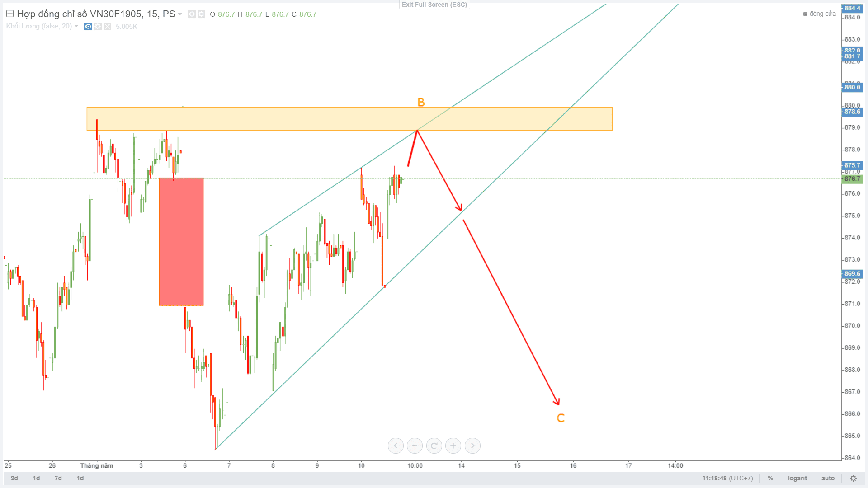Click the 881.7 blue price label
This screenshot has height=488, width=868.
852,56
